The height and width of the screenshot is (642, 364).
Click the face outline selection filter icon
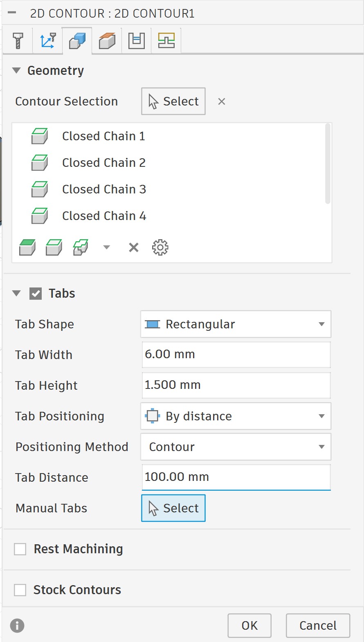[x=54, y=247]
